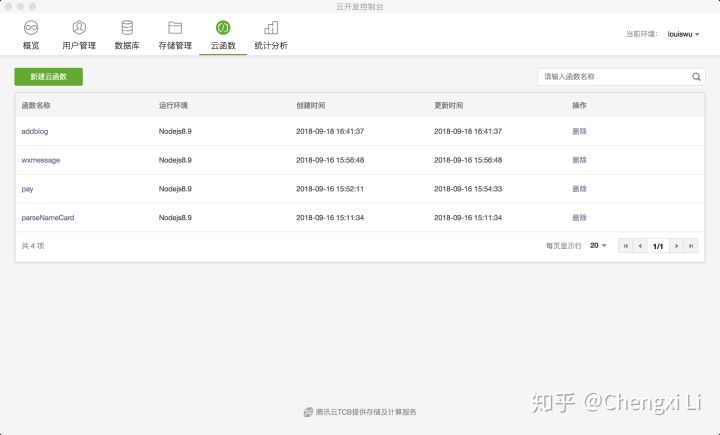
Task: Click the 函数名称 column header
Action: click(36, 106)
